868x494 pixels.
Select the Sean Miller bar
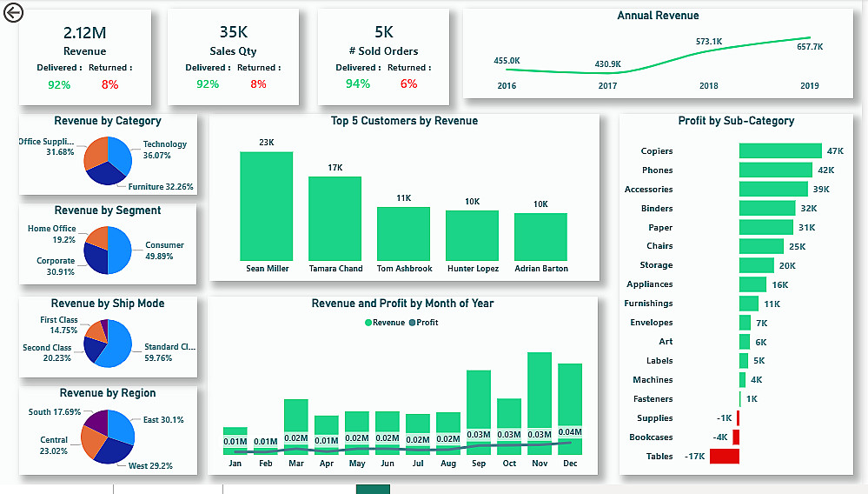(x=266, y=206)
